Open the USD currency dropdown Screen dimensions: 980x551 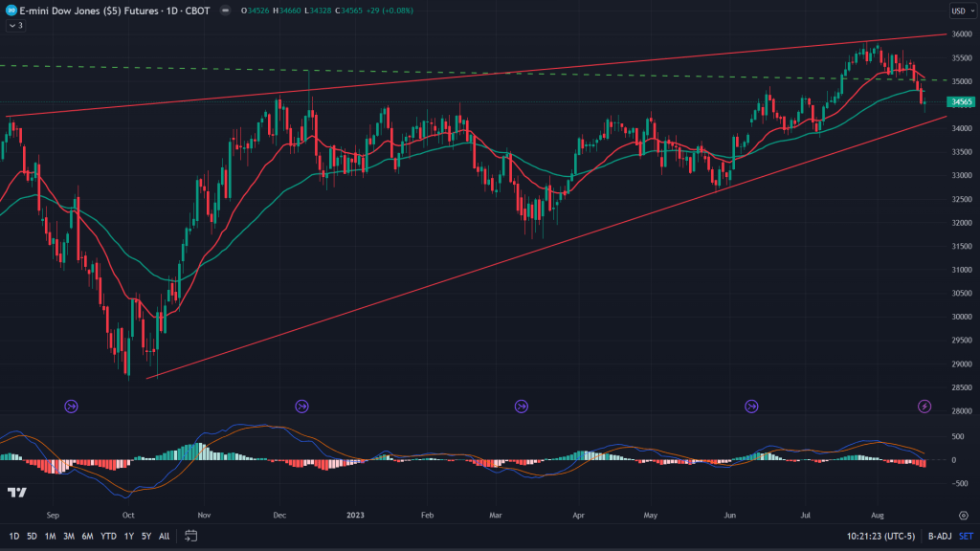(x=960, y=11)
